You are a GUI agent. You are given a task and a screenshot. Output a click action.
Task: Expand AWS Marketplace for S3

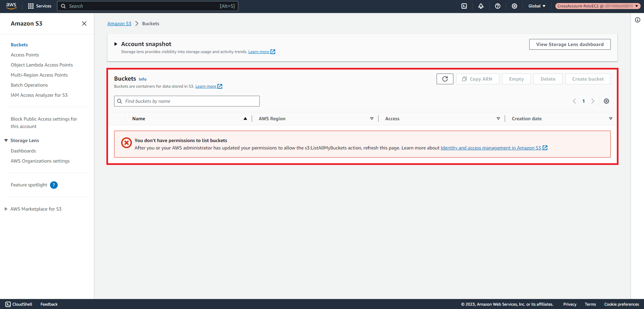[6, 209]
